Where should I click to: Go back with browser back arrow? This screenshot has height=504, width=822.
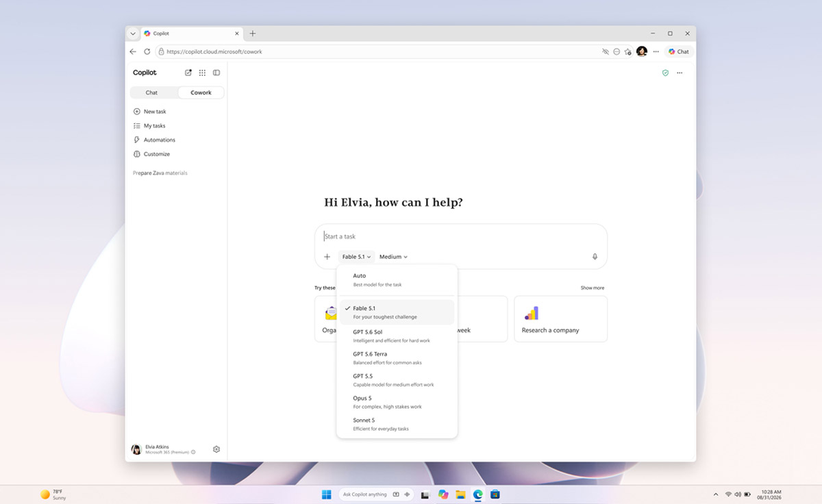pyautogui.click(x=133, y=51)
